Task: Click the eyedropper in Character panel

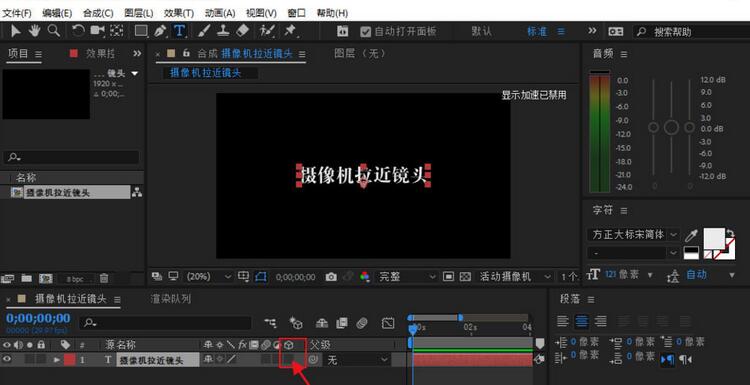Action: pos(691,235)
